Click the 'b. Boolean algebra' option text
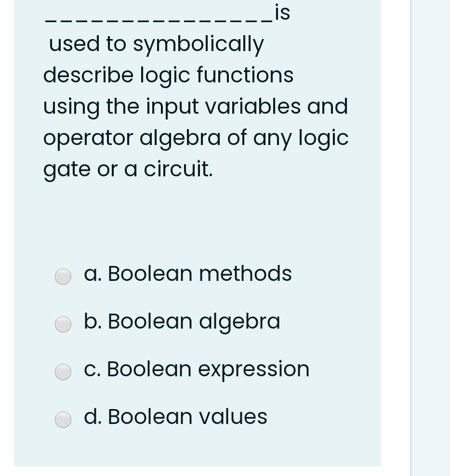Image resolution: width=450 pixels, height=476 pixels. tap(182, 321)
